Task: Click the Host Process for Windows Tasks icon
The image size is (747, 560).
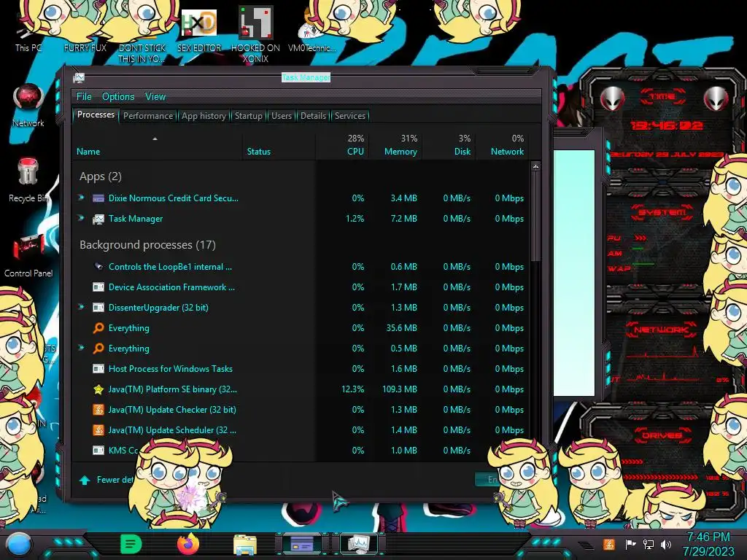Action: tap(98, 368)
